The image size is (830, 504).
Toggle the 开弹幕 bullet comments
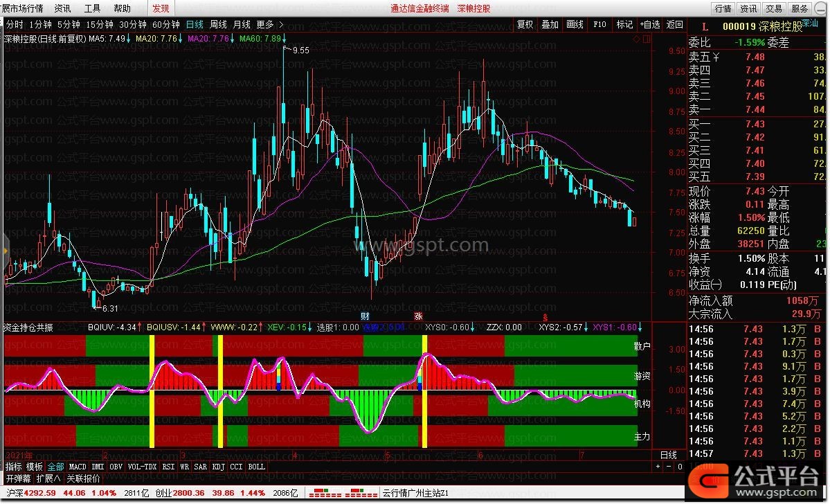click(18, 479)
